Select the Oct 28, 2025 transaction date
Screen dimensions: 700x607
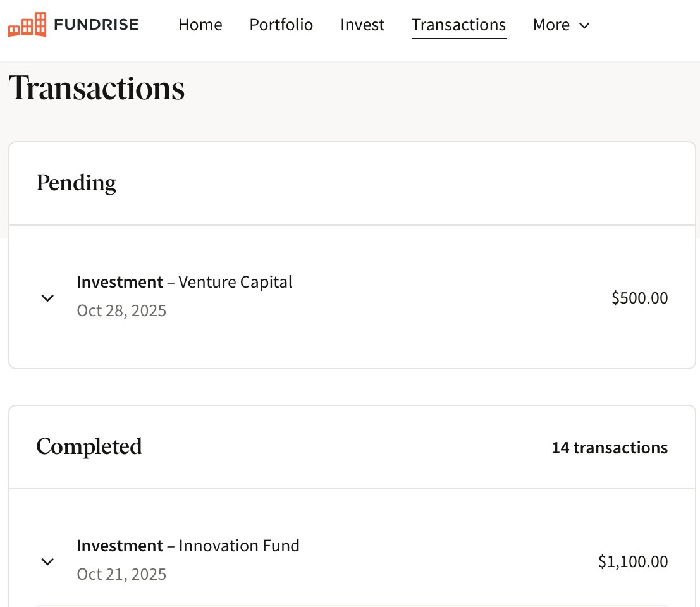121,310
